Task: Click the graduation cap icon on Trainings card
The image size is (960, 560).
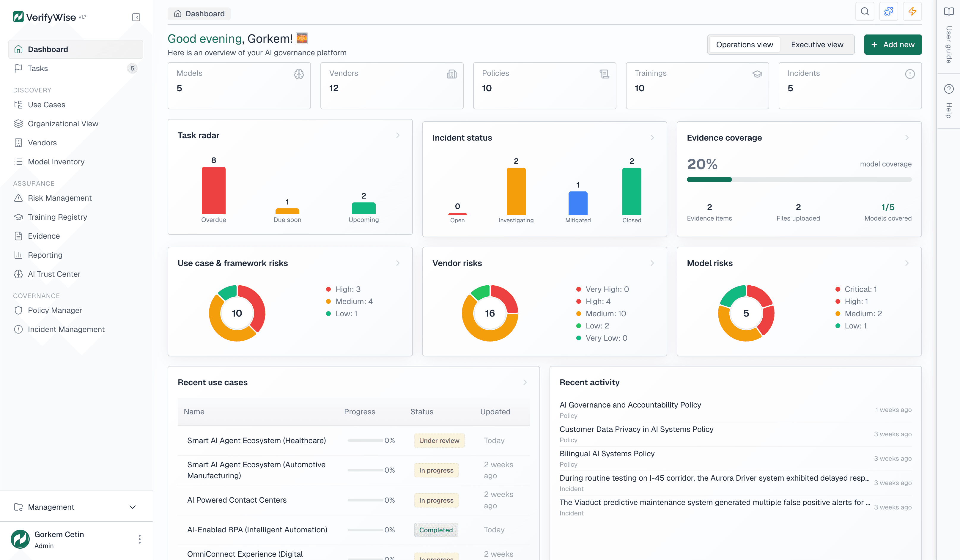Action: pos(757,74)
